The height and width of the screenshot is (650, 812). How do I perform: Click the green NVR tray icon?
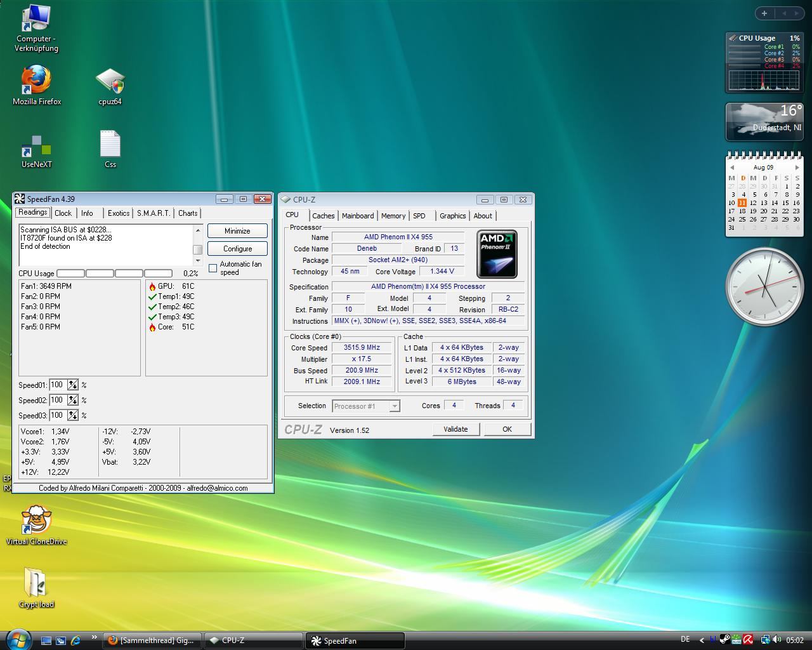click(x=737, y=639)
